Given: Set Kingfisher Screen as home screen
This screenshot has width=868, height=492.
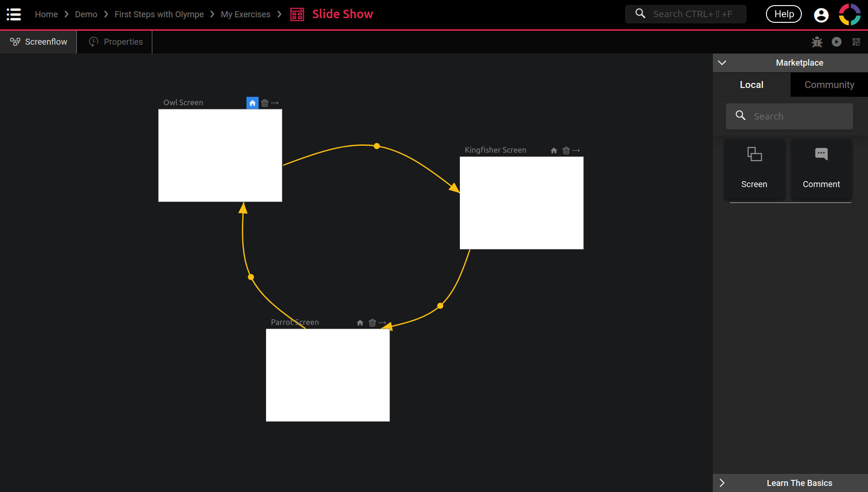Looking at the screenshot, I should pyautogui.click(x=554, y=150).
